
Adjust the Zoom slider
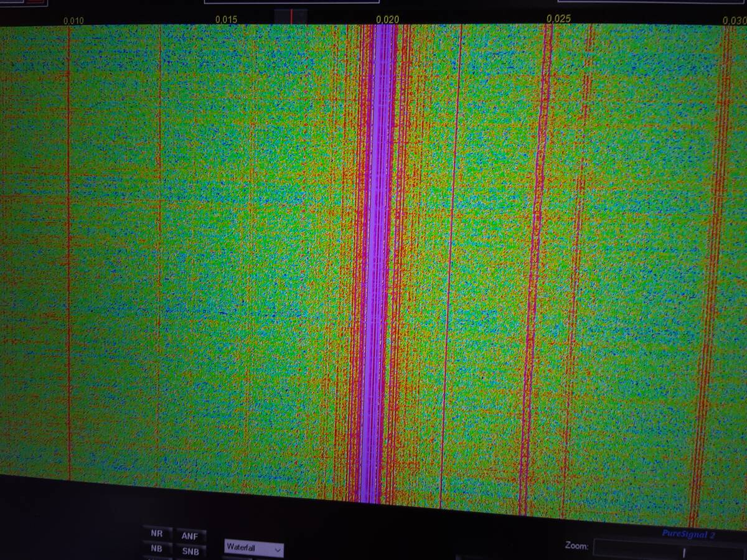[669, 549]
